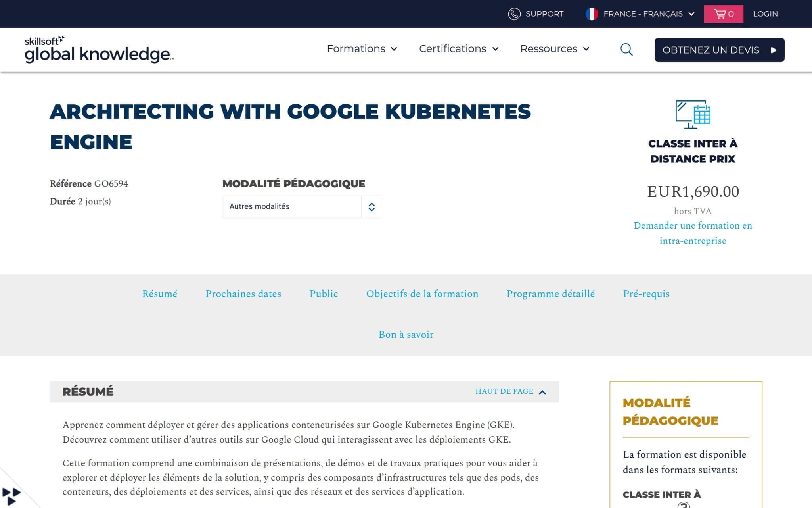Click the Skillsoft Global Knowledge logo

click(x=99, y=49)
